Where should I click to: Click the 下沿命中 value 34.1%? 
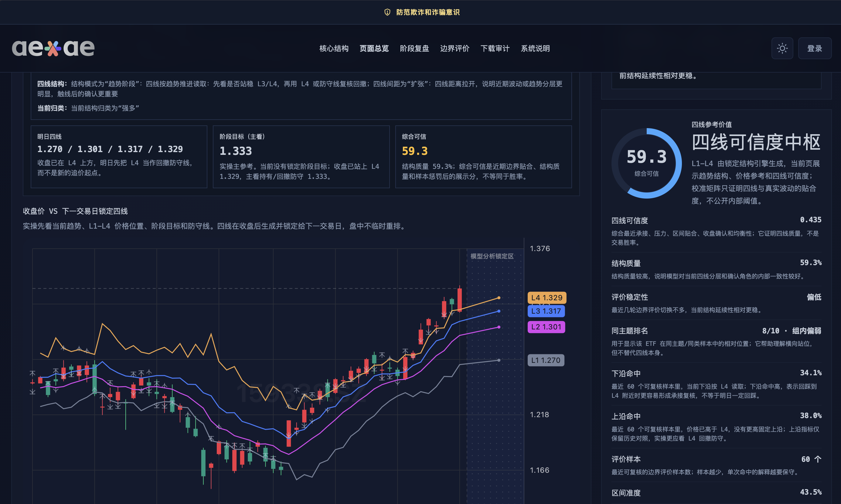pos(810,373)
